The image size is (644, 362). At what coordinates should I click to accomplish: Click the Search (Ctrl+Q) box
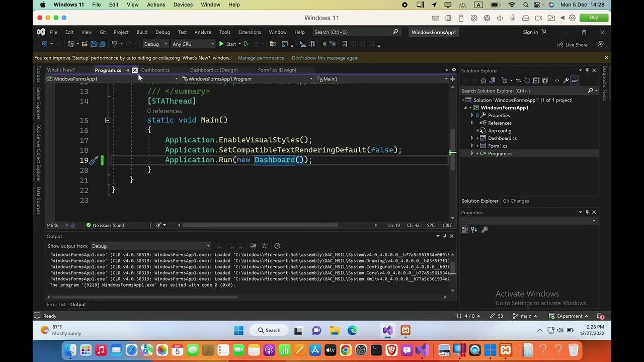[x=356, y=32]
